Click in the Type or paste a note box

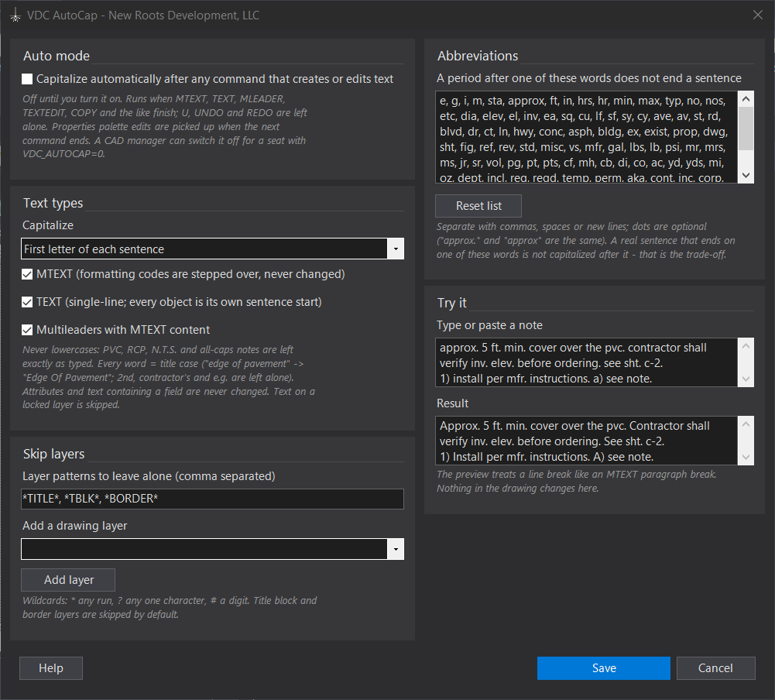coord(587,362)
